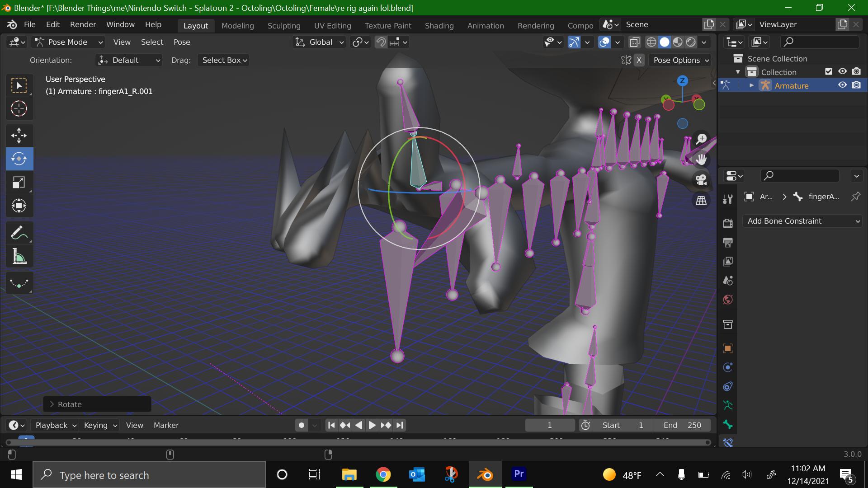Open the Pose menu in viewport header
The image size is (868, 488).
pyautogui.click(x=182, y=42)
